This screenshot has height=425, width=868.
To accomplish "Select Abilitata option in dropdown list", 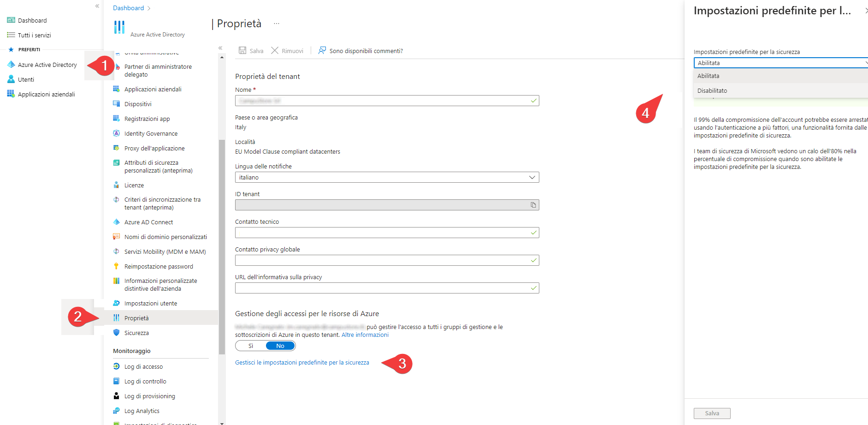I will point(781,76).
